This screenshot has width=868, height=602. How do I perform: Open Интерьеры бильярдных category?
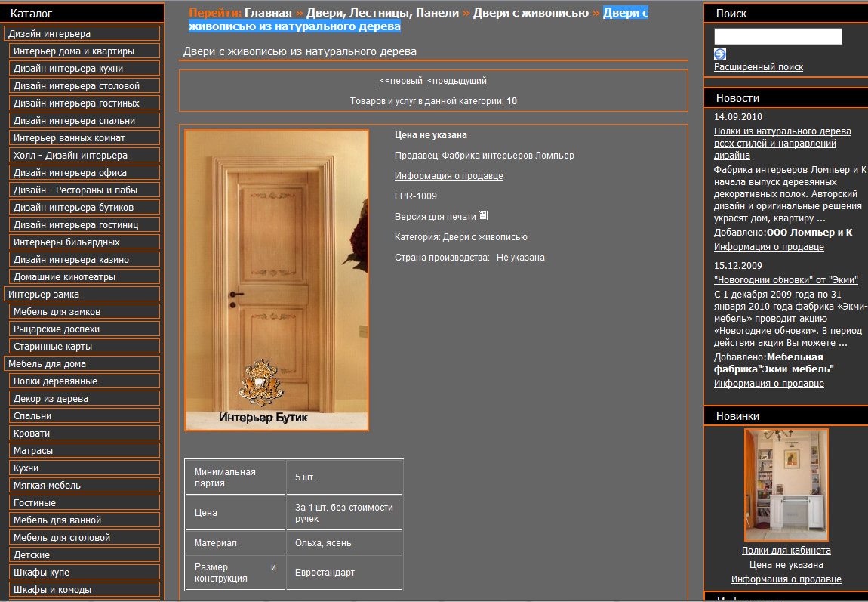point(84,242)
